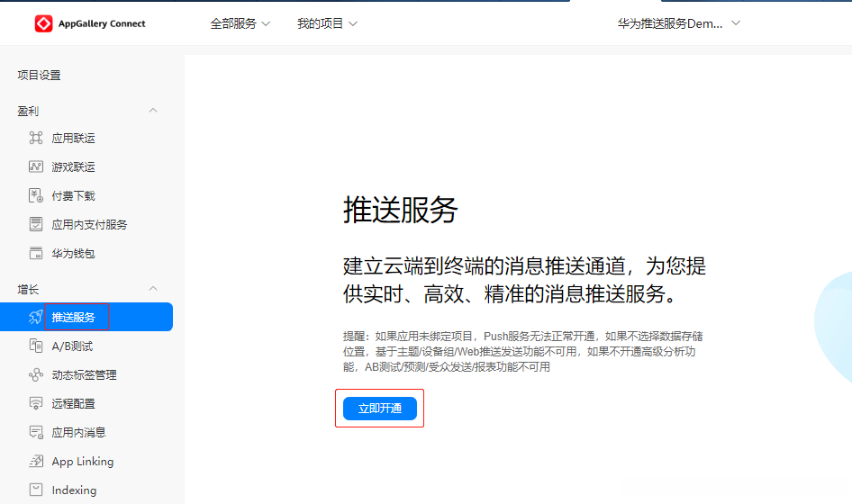Image resolution: width=852 pixels, height=504 pixels.
Task: Click the 立即开通 button
Action: [380, 409]
